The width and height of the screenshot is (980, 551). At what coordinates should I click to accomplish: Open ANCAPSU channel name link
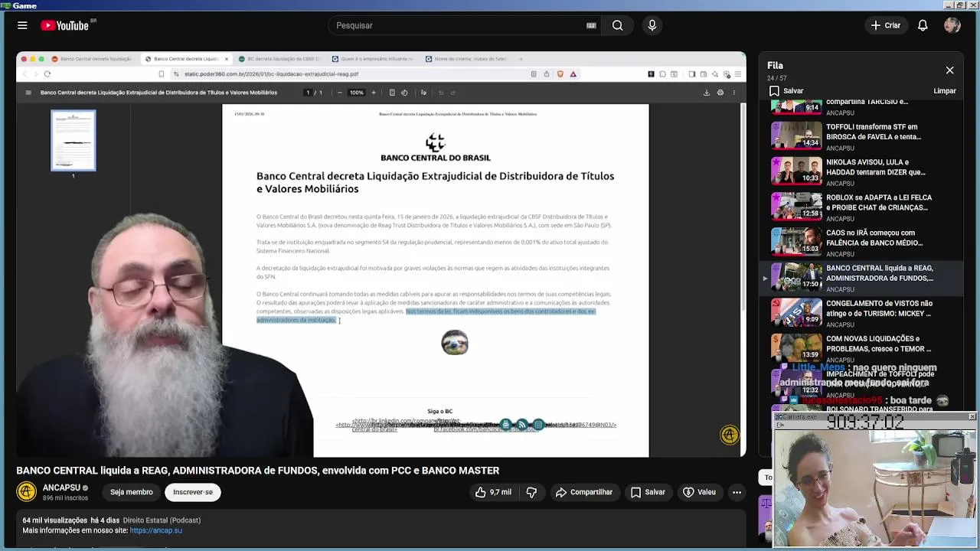(x=61, y=487)
